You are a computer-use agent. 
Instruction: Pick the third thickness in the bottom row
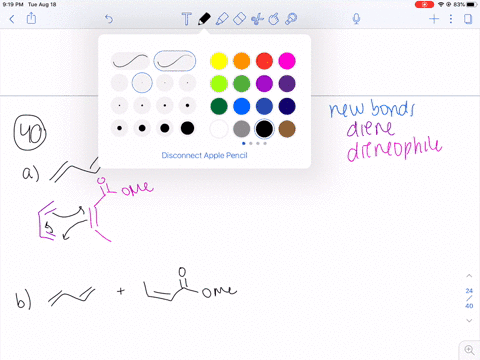click(165, 128)
